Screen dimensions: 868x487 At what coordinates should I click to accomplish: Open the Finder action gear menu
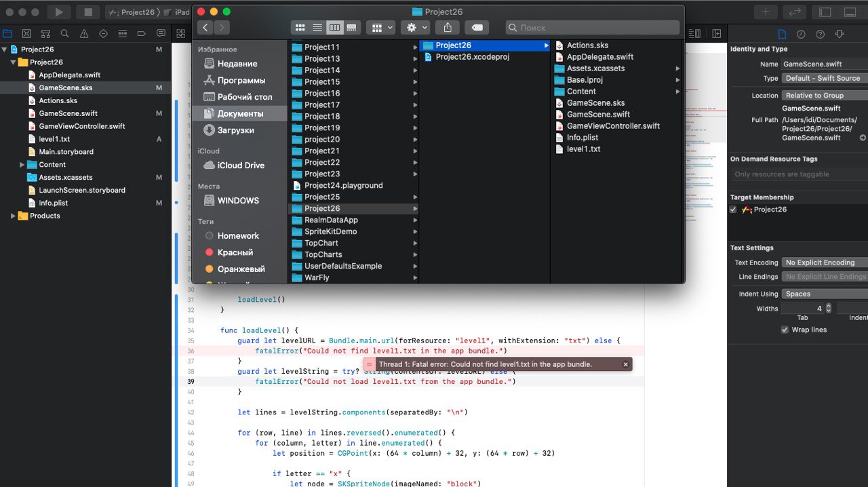[x=415, y=27]
